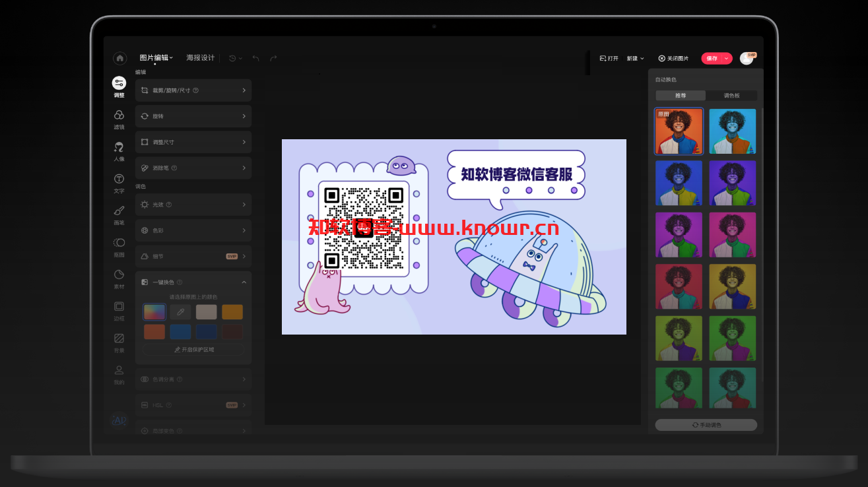Image resolution: width=868 pixels, height=487 pixels.
Task: Click the 关闭图片 close image button
Action: point(673,58)
